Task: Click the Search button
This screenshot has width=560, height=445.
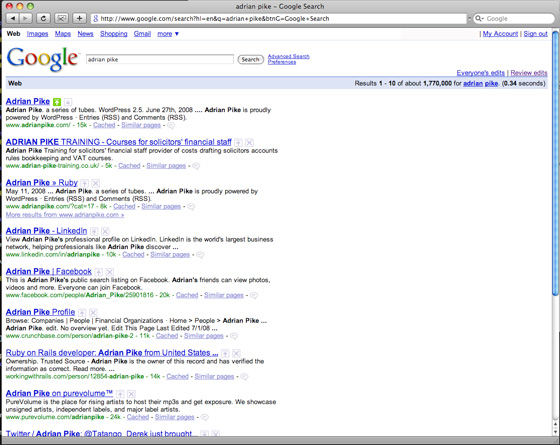Action: coord(250,60)
